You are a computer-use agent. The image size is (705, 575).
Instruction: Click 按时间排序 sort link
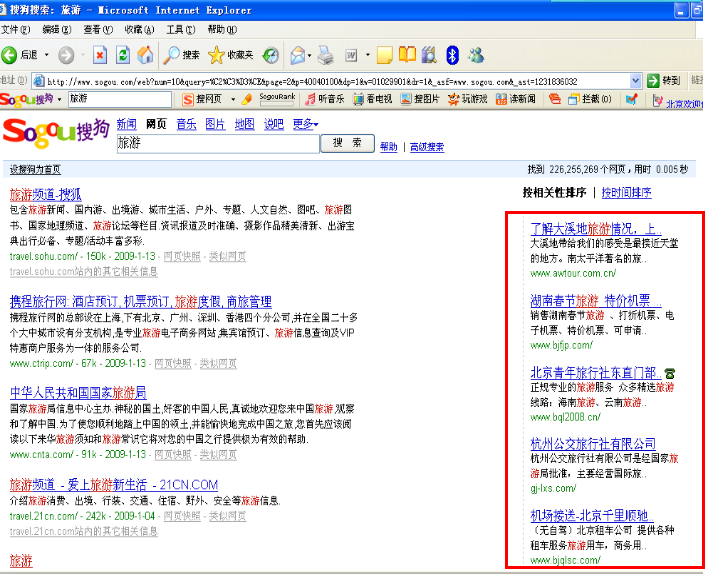tap(626, 193)
